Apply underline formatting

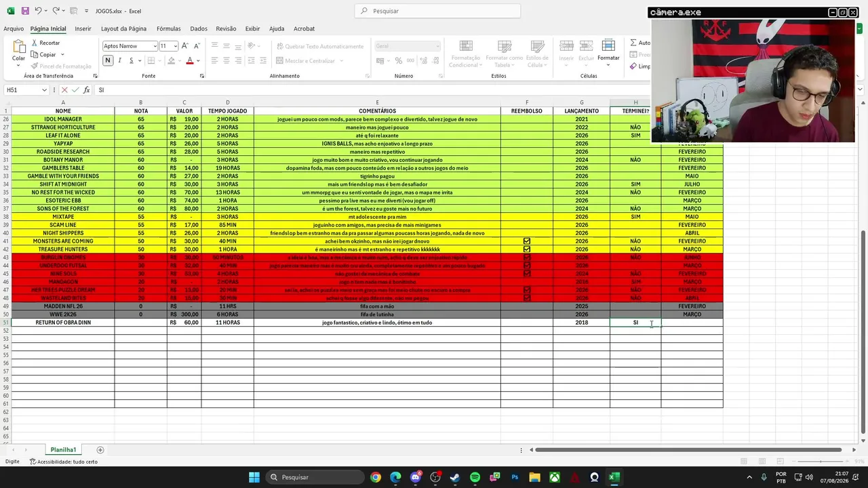pyautogui.click(x=131, y=60)
